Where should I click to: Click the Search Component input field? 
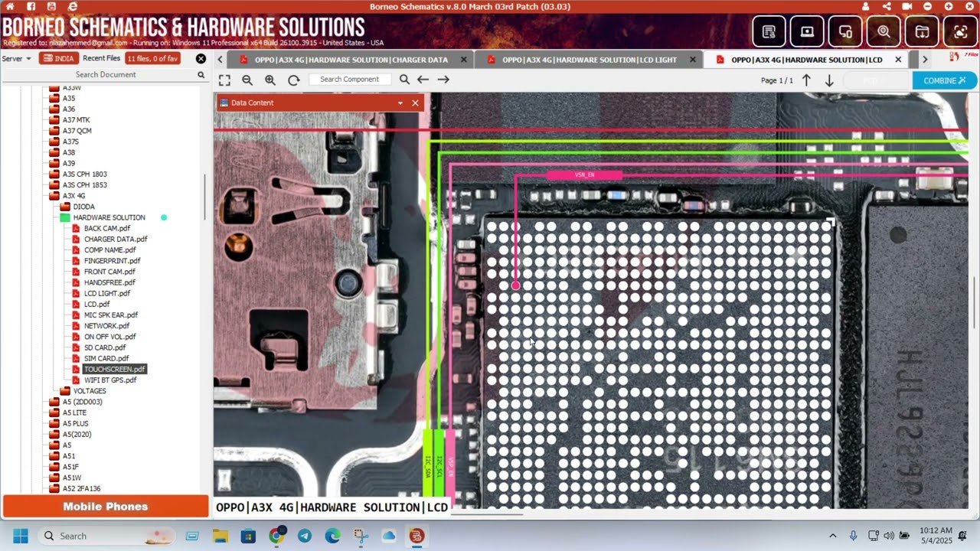point(350,80)
